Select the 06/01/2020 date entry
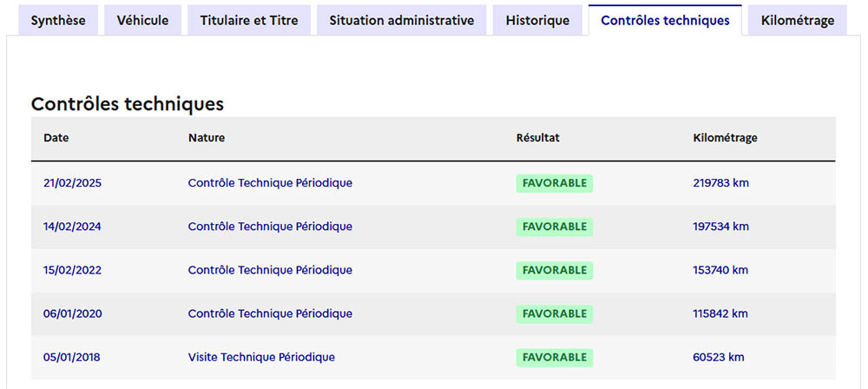The width and height of the screenshot is (868, 389). coord(73,313)
